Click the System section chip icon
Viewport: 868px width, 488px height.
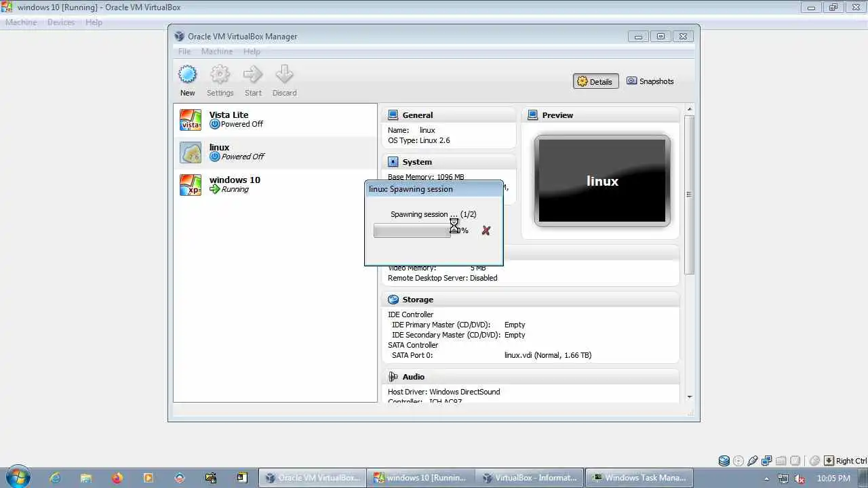click(x=393, y=162)
